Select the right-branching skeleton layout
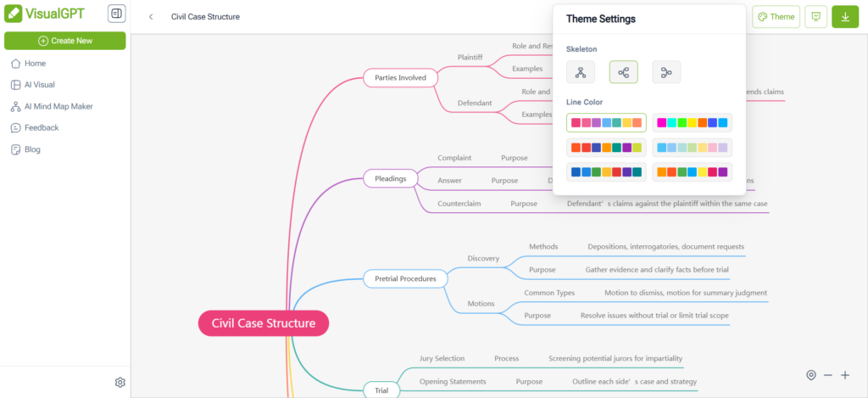This screenshot has height=398, width=868. click(x=623, y=72)
